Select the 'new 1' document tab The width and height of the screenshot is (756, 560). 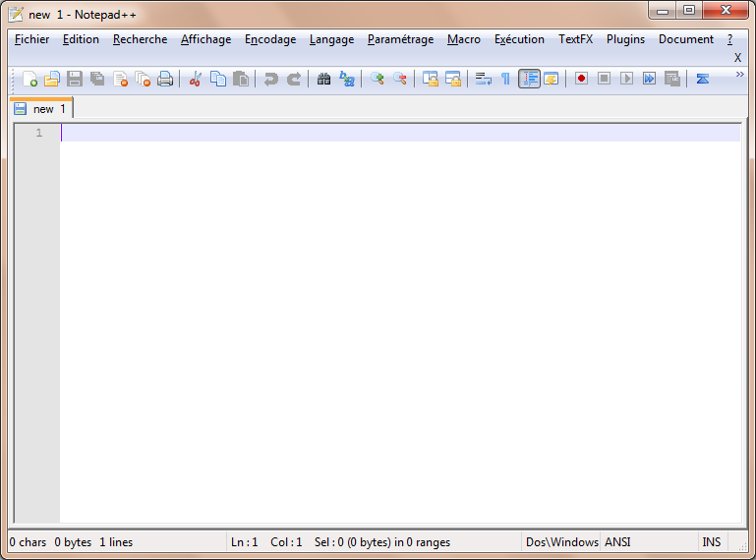click(41, 109)
